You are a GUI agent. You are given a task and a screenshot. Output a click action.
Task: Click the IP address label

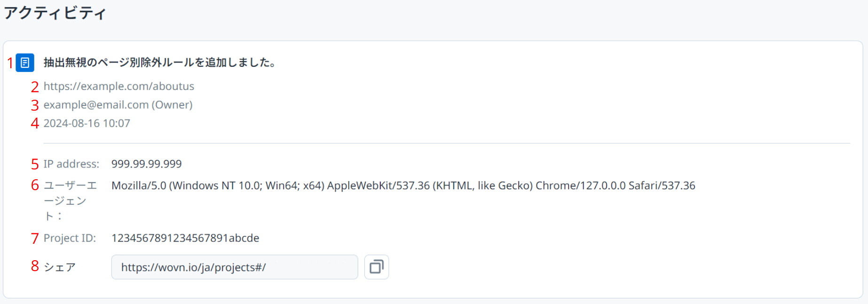pyautogui.click(x=71, y=164)
